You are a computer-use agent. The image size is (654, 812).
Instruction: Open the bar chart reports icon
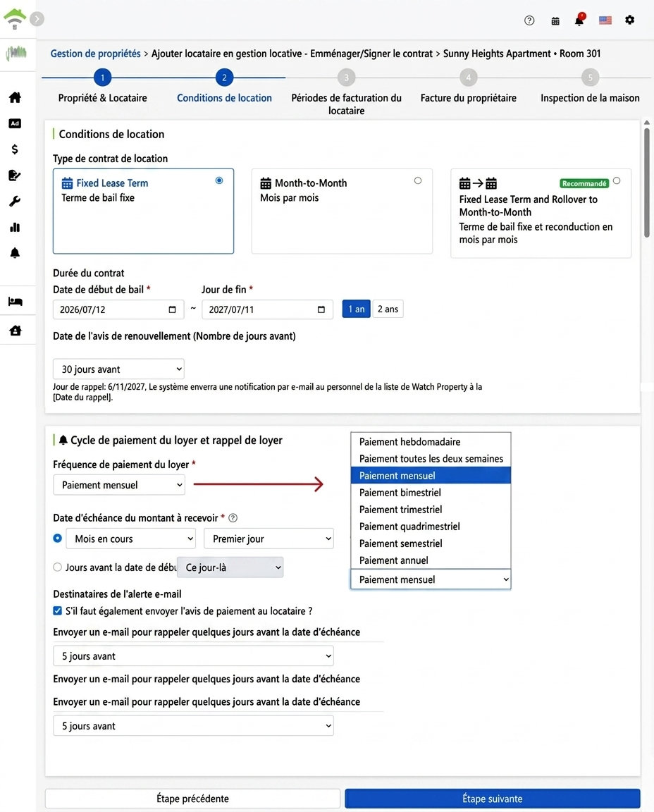(x=15, y=228)
